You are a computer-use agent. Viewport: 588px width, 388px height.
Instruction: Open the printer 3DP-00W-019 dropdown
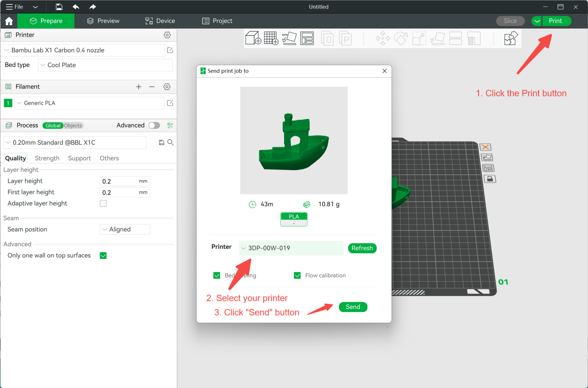pos(291,248)
